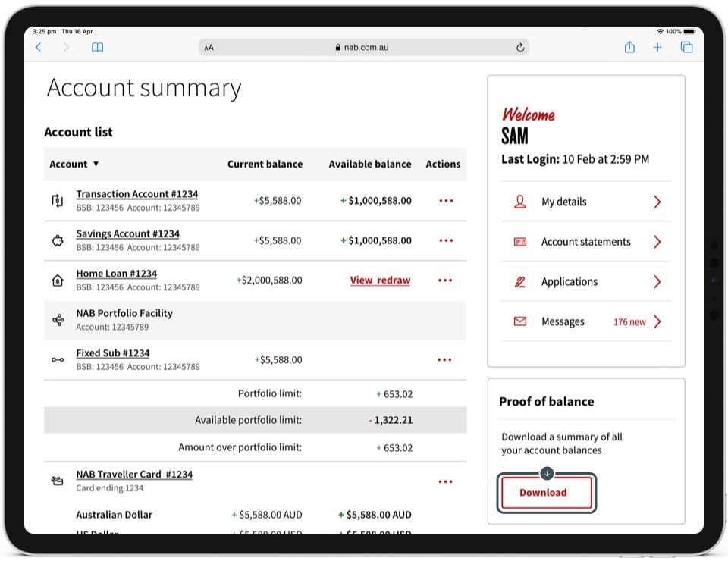Viewport: 728px width, 561px height.
Task: Click the NAB Traveller Card icon
Action: tap(57, 481)
